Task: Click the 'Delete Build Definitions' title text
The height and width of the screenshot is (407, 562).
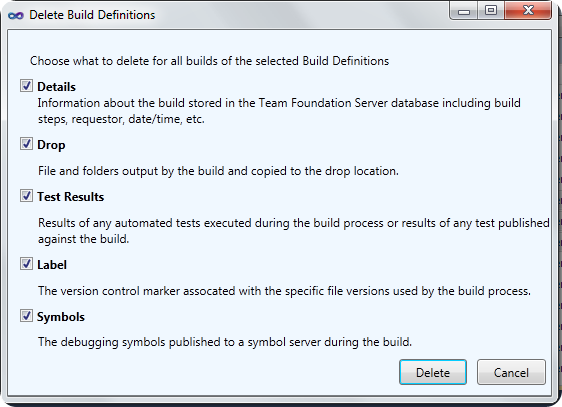Action: coord(92,15)
